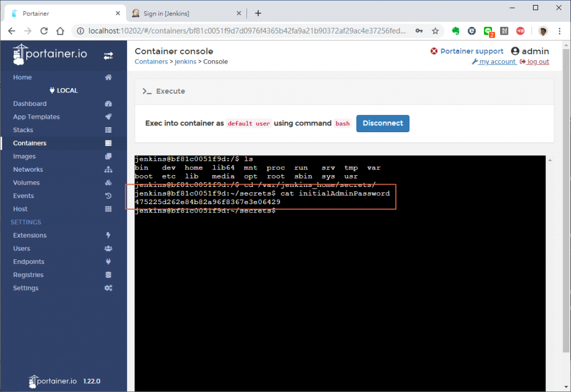Click the Settings cogs icon
Screen dimensions: 571x392
coord(108,288)
